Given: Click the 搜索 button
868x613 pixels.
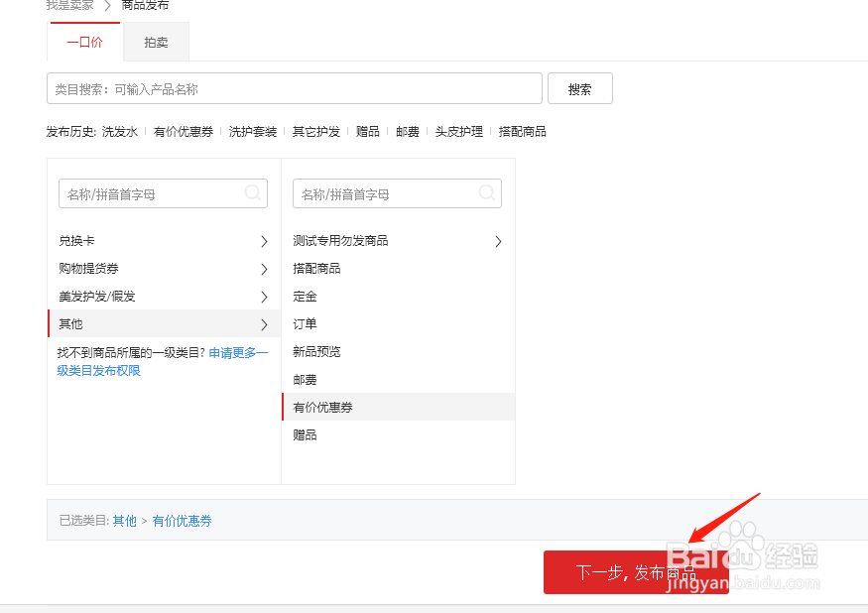Looking at the screenshot, I should tap(580, 88).
